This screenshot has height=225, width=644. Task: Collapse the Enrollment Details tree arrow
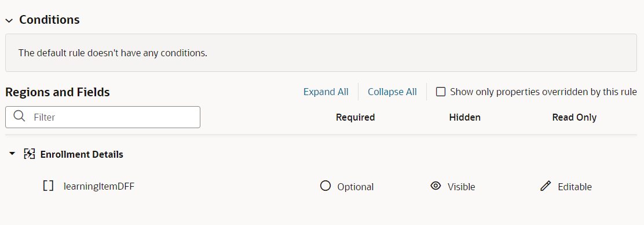(x=12, y=154)
